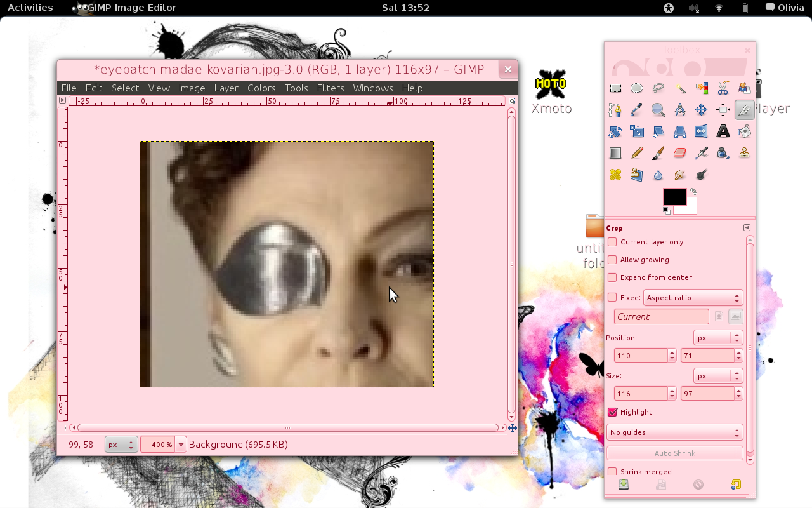The height and width of the screenshot is (508, 812).
Task: Select the Scale tool
Action: pyautogui.click(x=637, y=131)
